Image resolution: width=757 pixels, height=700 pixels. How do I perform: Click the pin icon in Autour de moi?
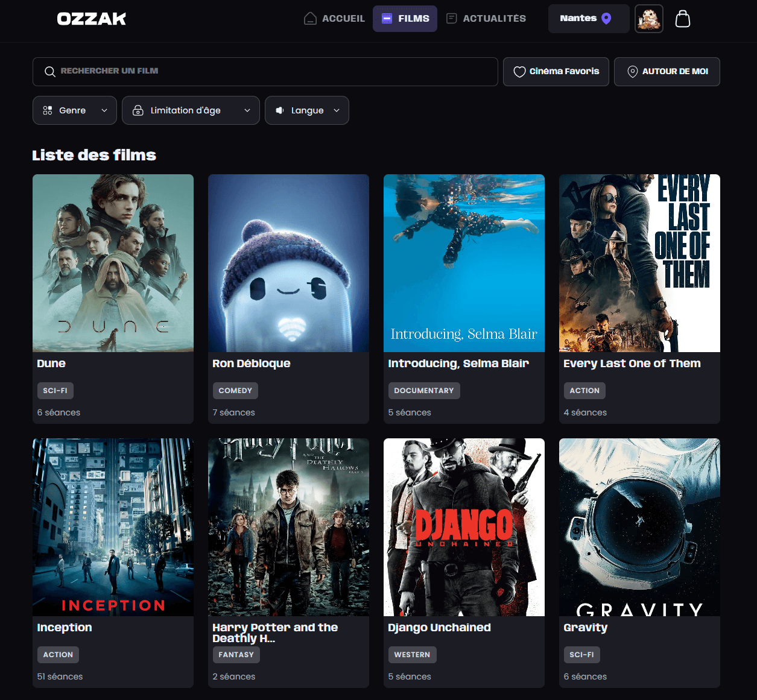tap(633, 72)
